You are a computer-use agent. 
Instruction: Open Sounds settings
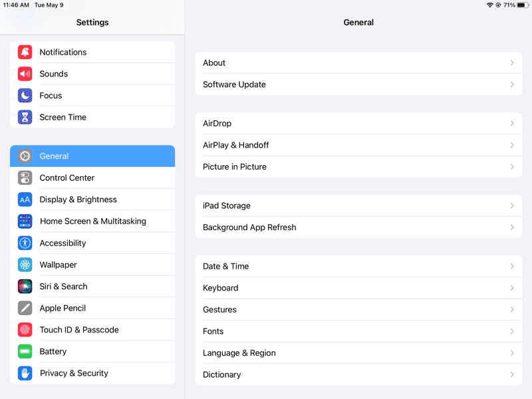click(92, 74)
